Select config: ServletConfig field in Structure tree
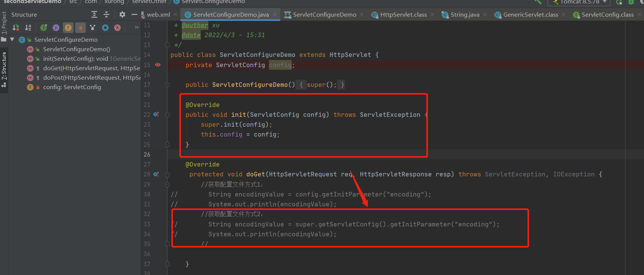 (x=72, y=87)
